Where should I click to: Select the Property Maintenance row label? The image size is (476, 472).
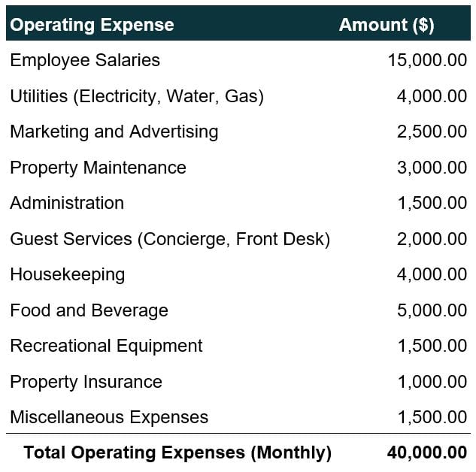[x=98, y=168]
